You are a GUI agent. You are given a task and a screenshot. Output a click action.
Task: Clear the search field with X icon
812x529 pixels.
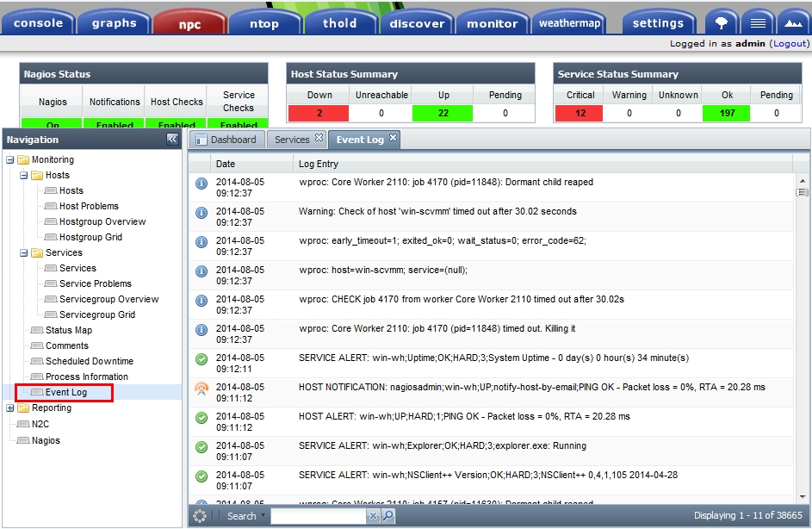(x=373, y=516)
